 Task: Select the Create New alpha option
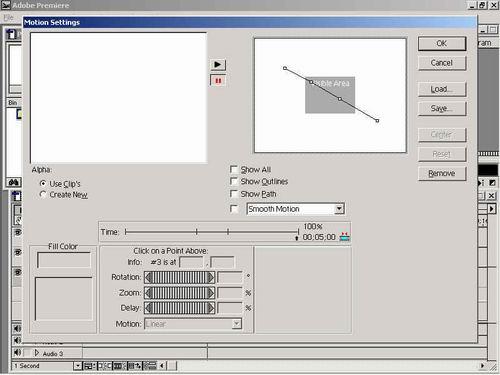(43, 194)
